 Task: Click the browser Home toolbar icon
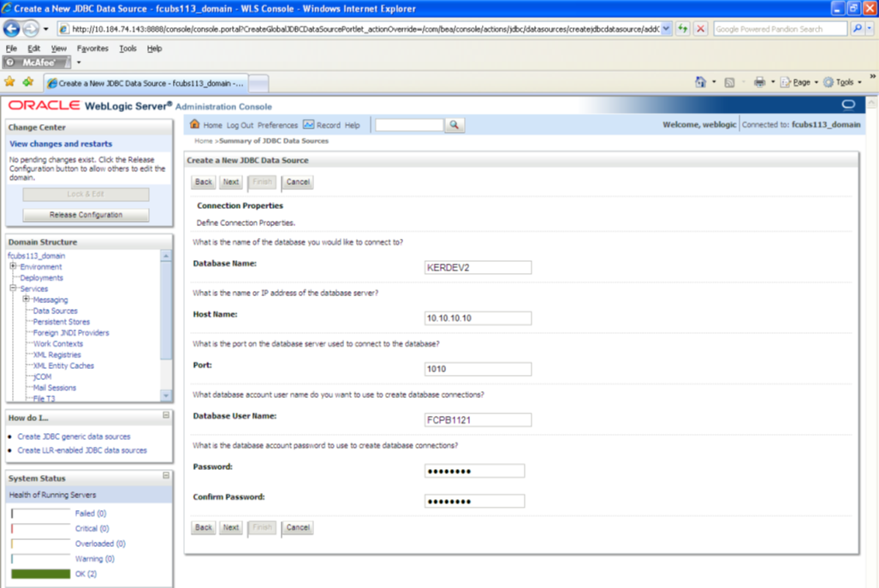pos(701,82)
